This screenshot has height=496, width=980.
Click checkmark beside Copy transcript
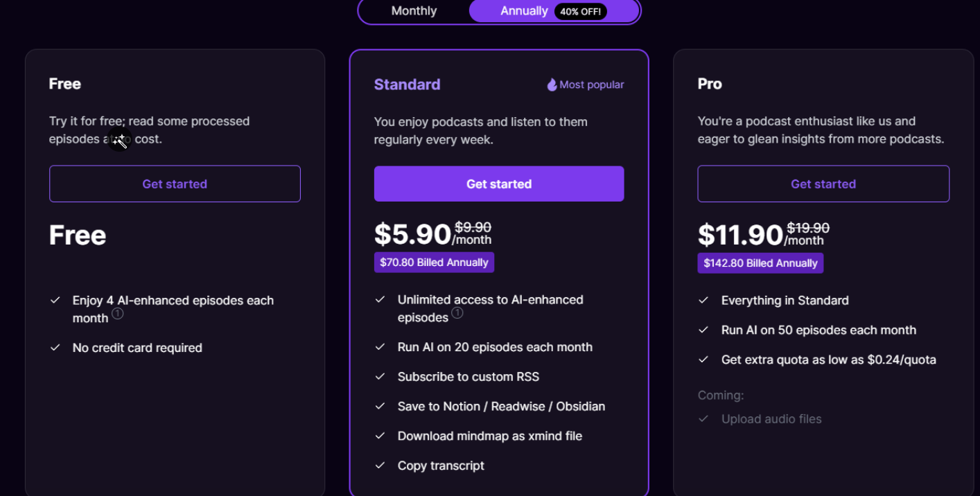[x=380, y=466]
